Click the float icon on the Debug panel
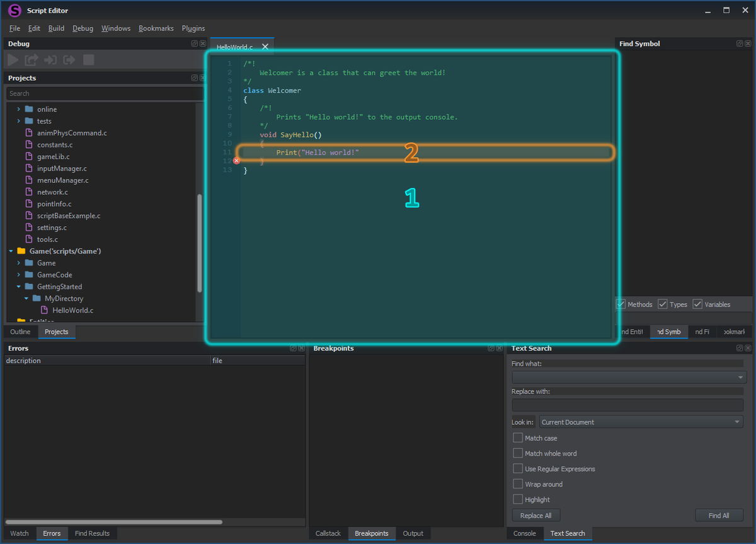This screenshot has height=544, width=756. tap(195, 43)
